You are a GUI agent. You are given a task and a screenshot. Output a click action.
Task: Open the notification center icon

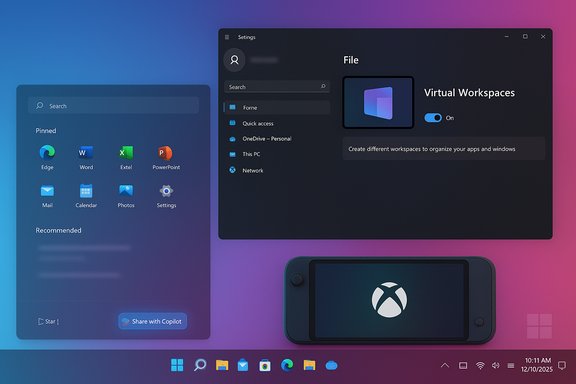click(562, 365)
